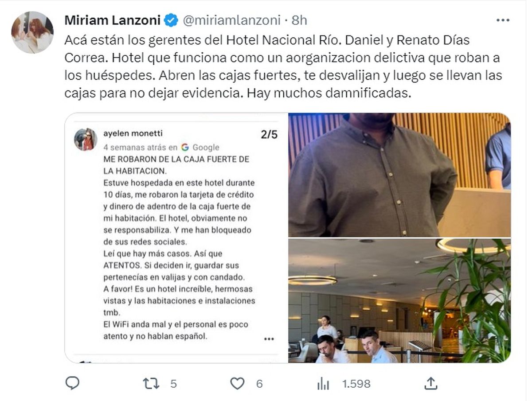Open the photo of man in gray shirt
The image size is (532, 401).
[399, 175]
